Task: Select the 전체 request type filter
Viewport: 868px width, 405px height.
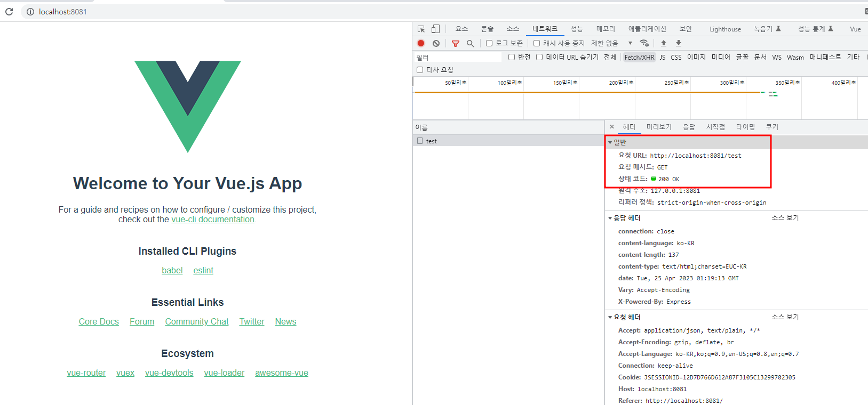Action: click(610, 57)
